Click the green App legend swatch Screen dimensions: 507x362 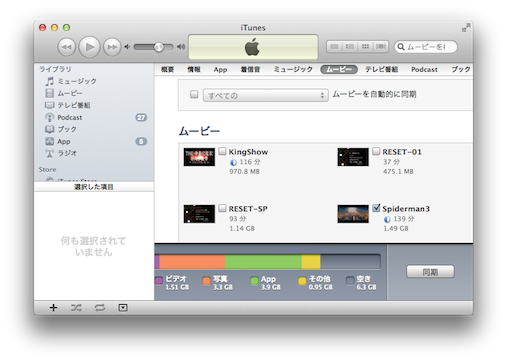point(254,281)
